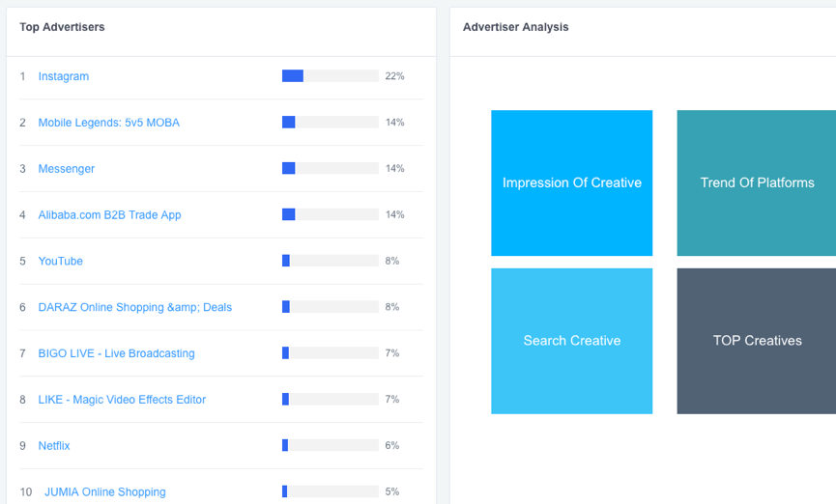Select Alibaba.com B2B Trade App link
This screenshot has width=836, height=504.
point(109,215)
